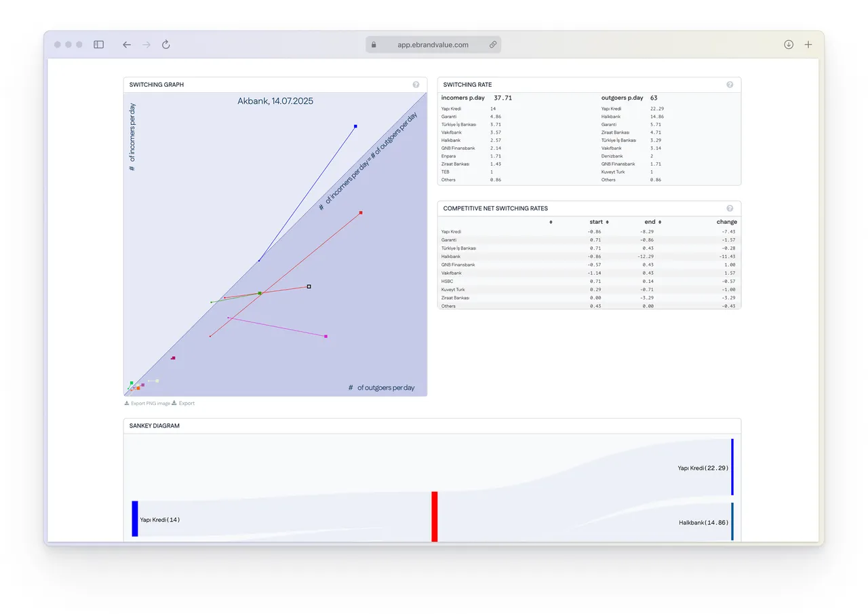Screen dimensions: 868x614
Task: Click the Vakıfbank incomers value "3.57"
Action: click(496, 132)
